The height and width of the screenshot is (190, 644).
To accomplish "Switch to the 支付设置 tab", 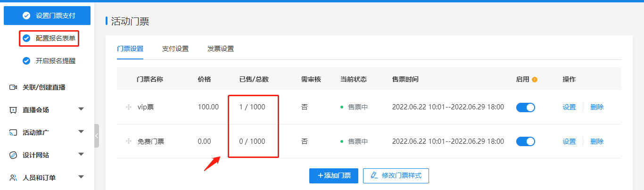I will (175, 49).
